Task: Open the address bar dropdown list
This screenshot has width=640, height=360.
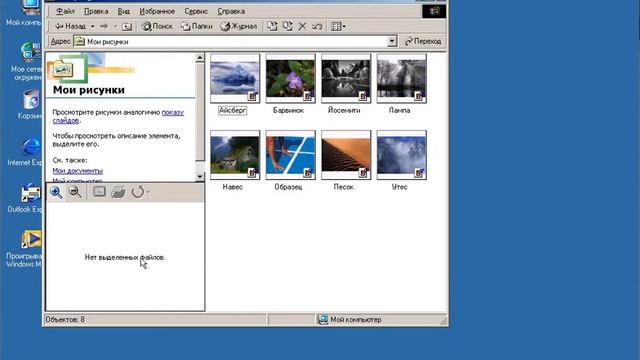Action: 392,41
